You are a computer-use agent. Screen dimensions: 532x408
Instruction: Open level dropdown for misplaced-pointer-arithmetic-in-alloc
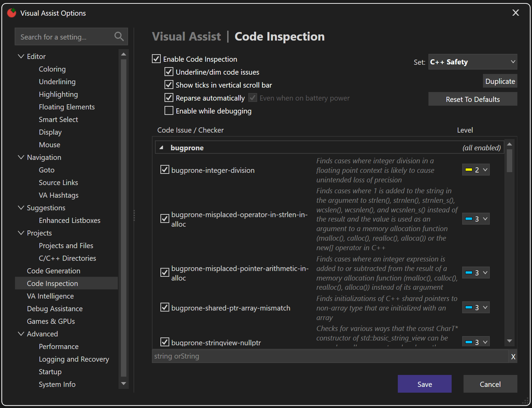coord(476,273)
